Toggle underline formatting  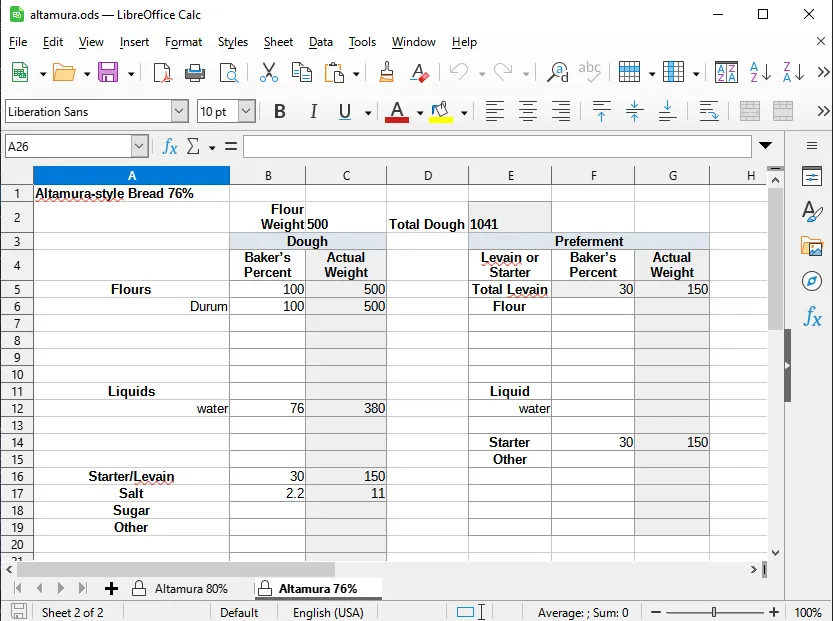click(x=345, y=111)
